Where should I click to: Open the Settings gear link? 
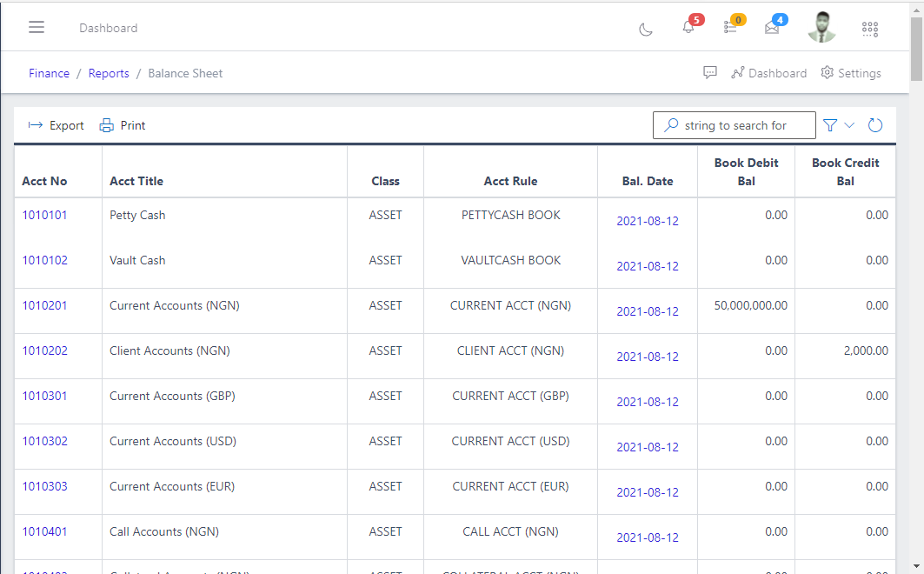click(851, 73)
